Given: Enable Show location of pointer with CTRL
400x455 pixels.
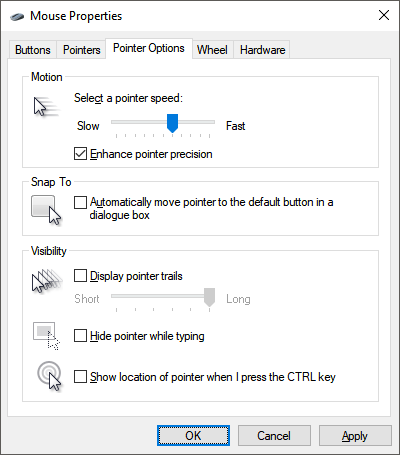Looking at the screenshot, I should (80, 377).
